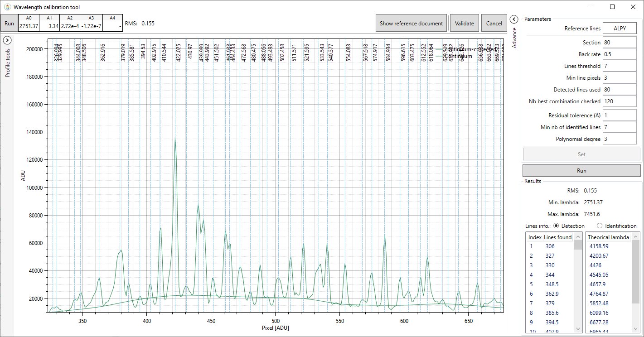
Task: Click the Residual tolerence field
Action: click(x=620, y=116)
